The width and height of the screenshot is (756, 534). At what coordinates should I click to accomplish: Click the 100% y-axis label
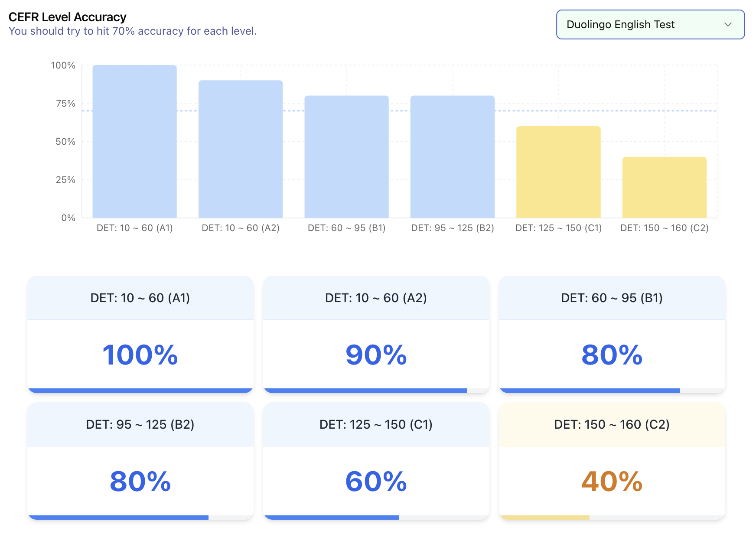[x=64, y=65]
